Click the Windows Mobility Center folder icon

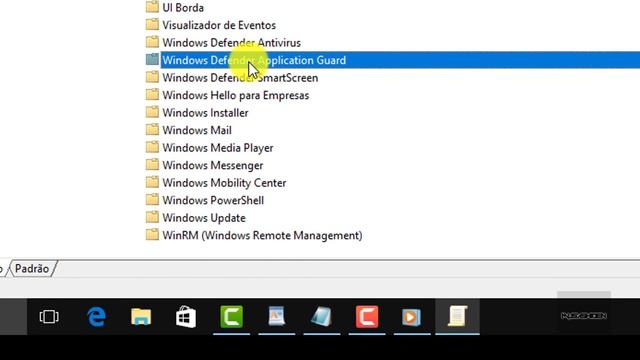tap(152, 182)
